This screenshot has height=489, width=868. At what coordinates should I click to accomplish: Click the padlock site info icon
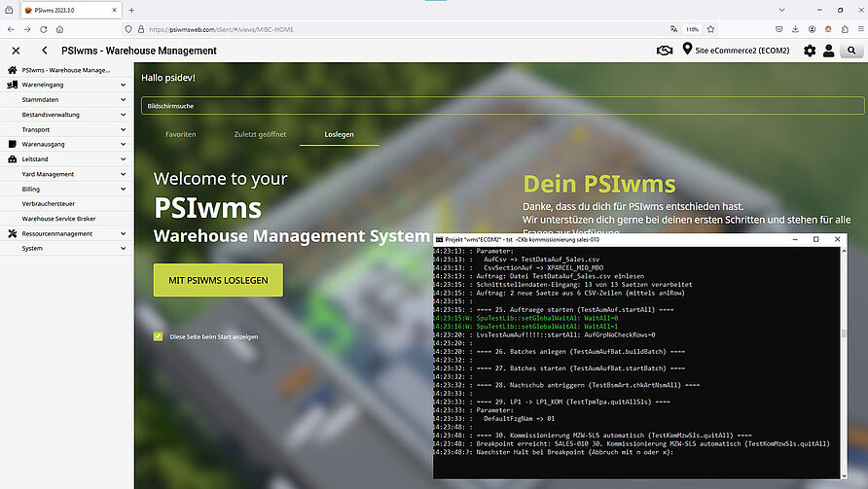click(x=140, y=29)
